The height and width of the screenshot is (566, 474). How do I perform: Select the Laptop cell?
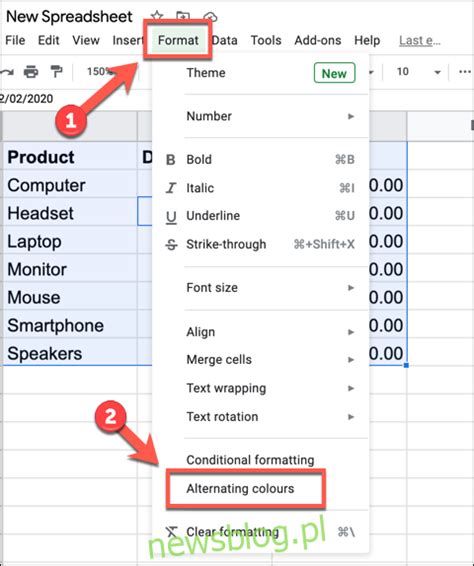coord(70,241)
